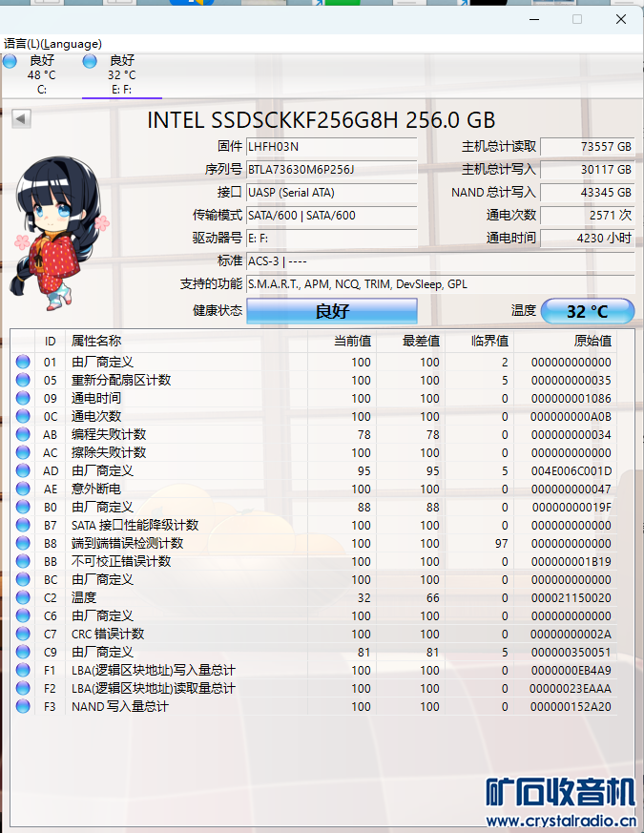Select the C: drive tab at 48 °C
The image size is (644, 833).
42,75
